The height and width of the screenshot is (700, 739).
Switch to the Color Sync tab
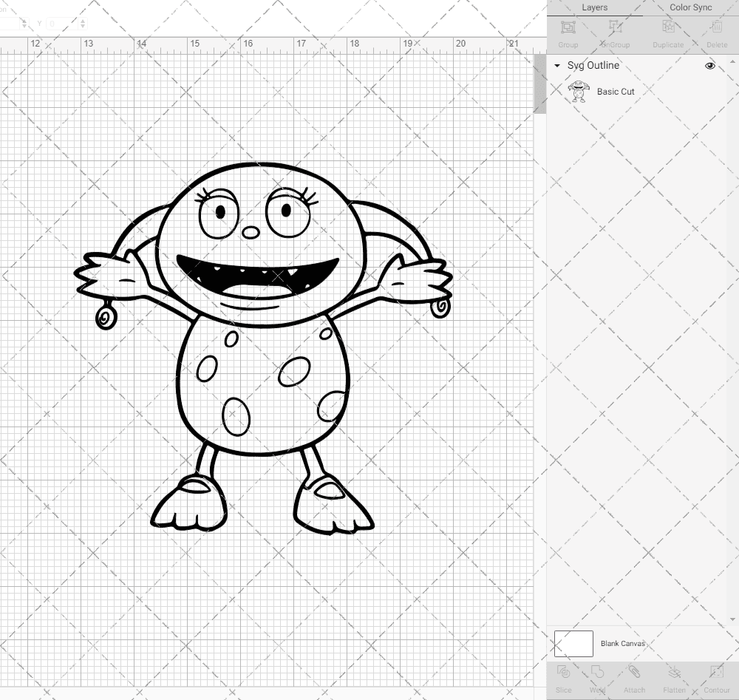pyautogui.click(x=690, y=7)
